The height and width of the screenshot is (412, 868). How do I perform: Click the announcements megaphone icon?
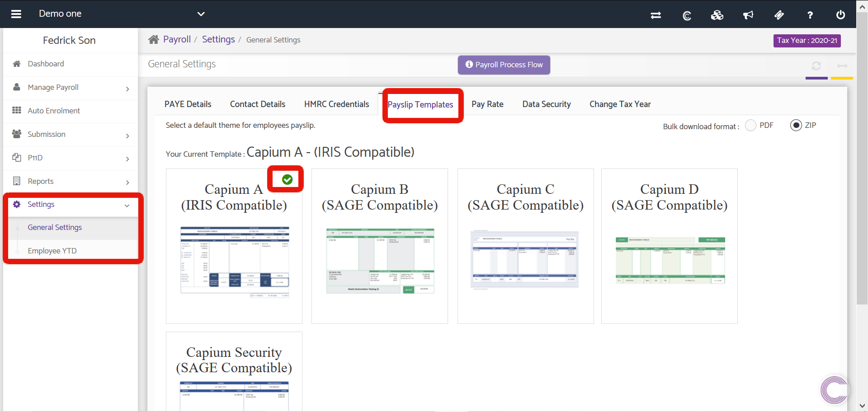(x=748, y=15)
